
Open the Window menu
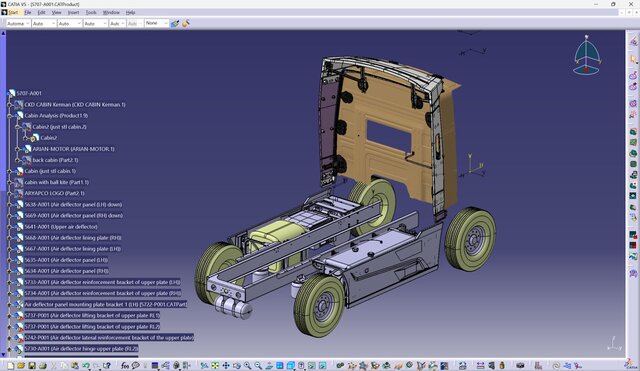coord(111,13)
